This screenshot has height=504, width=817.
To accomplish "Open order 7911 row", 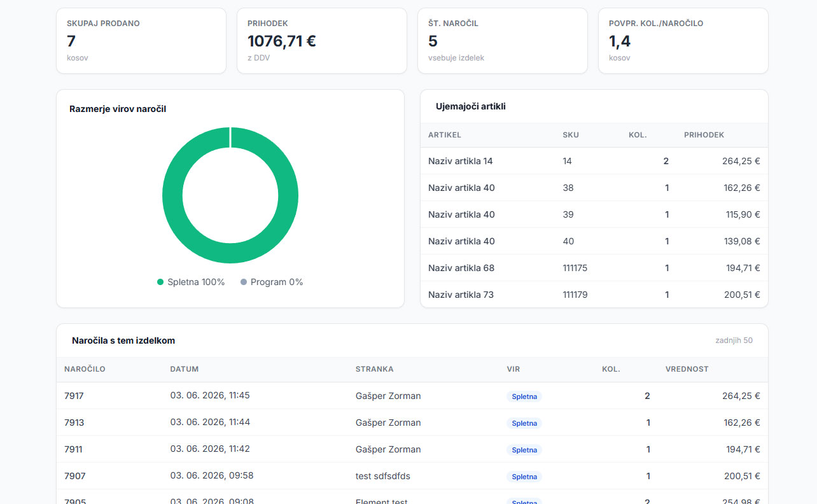I will 412,449.
